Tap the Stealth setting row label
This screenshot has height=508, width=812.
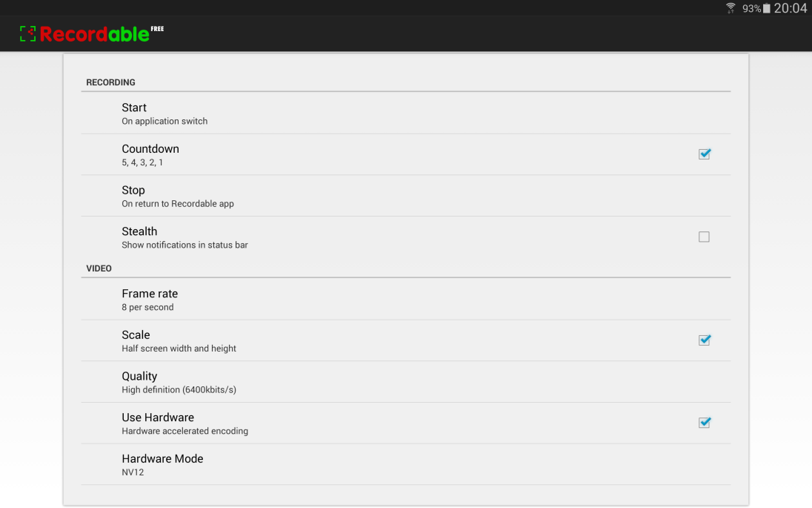tap(139, 231)
